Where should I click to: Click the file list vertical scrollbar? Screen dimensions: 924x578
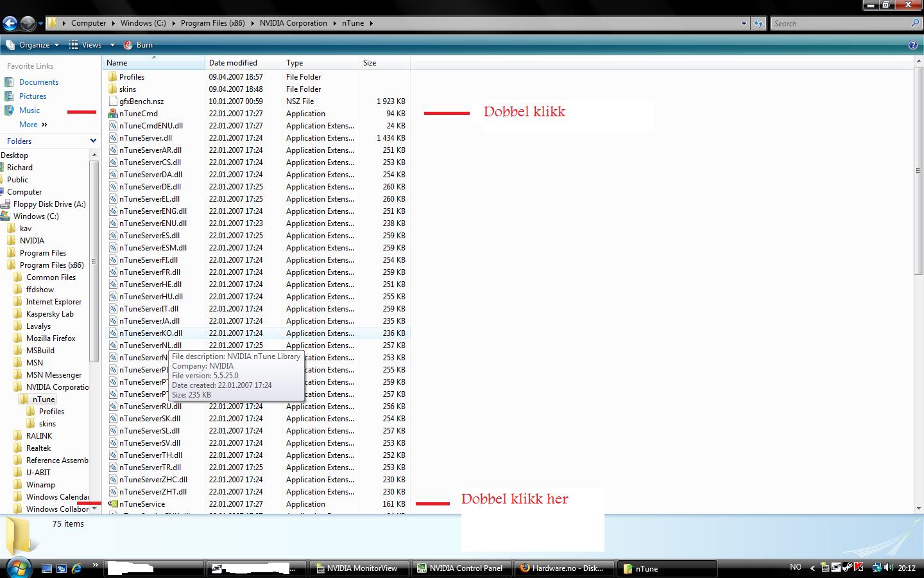point(918,171)
